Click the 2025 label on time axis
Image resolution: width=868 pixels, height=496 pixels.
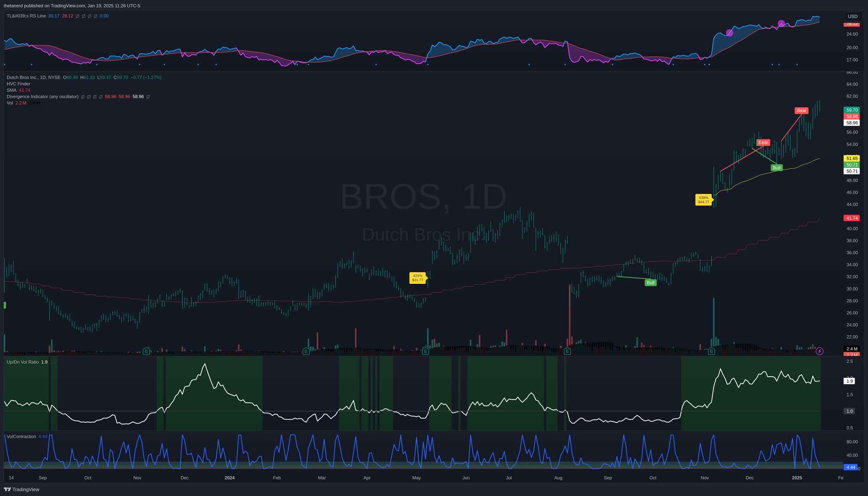pos(797,478)
